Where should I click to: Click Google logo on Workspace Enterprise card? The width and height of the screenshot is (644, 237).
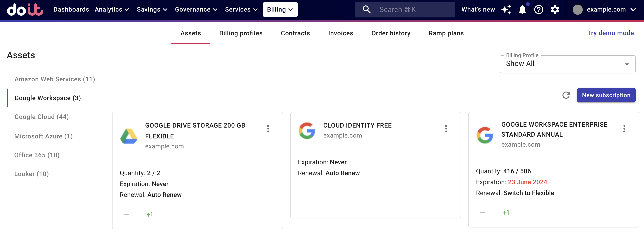pyautogui.click(x=485, y=135)
